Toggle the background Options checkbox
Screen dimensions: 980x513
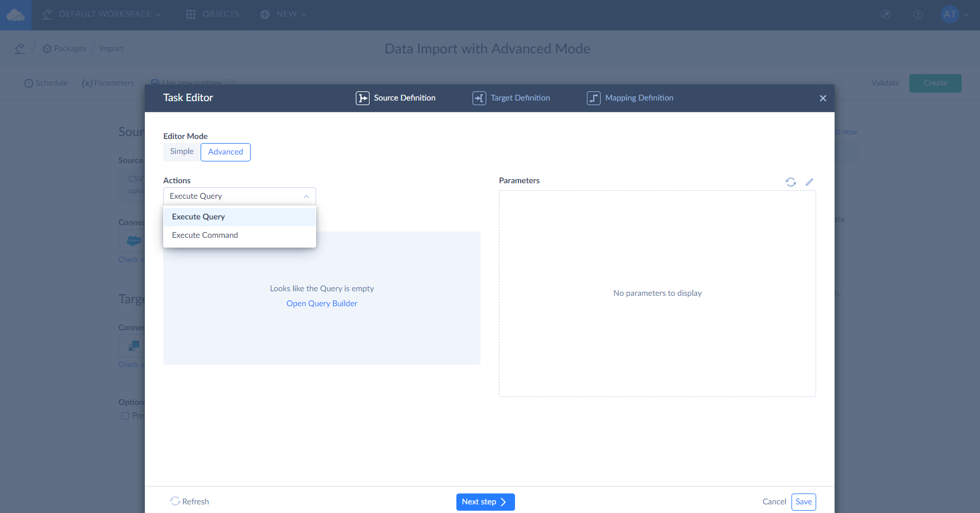(125, 416)
